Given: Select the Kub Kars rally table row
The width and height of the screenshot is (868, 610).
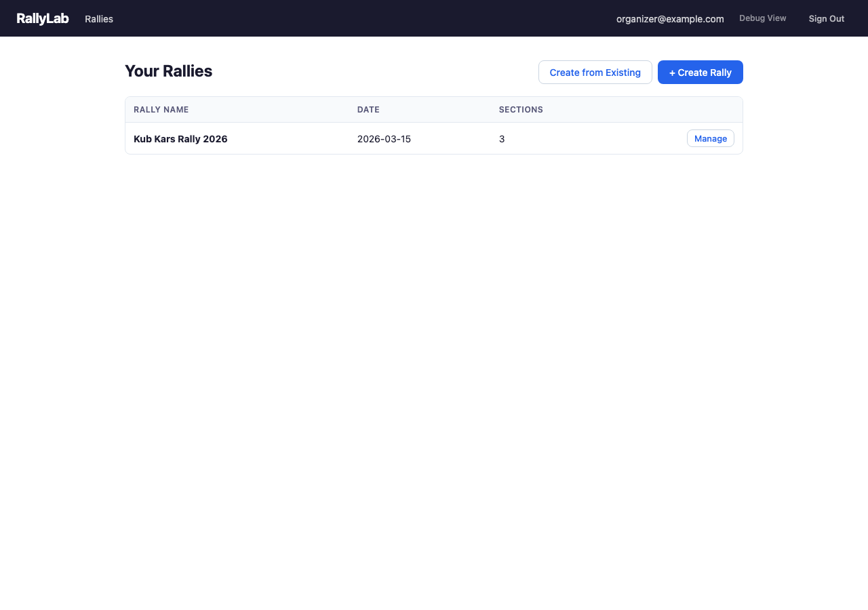Looking at the screenshot, I should click(434, 139).
